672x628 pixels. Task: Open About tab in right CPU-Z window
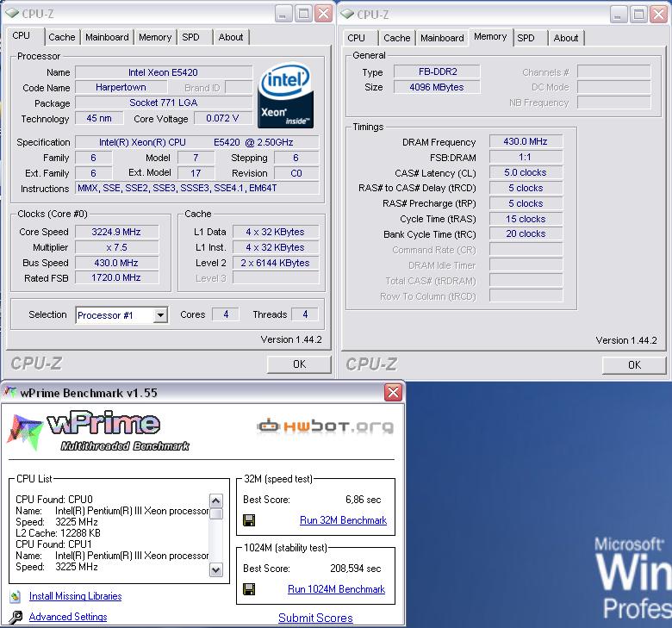point(566,38)
